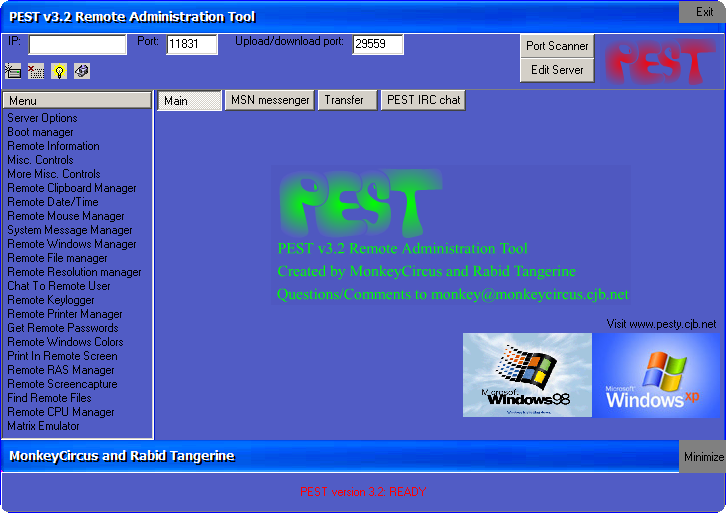Open Remote Screencapture from the sidebar
This screenshot has width=726, height=513.
click(x=62, y=384)
